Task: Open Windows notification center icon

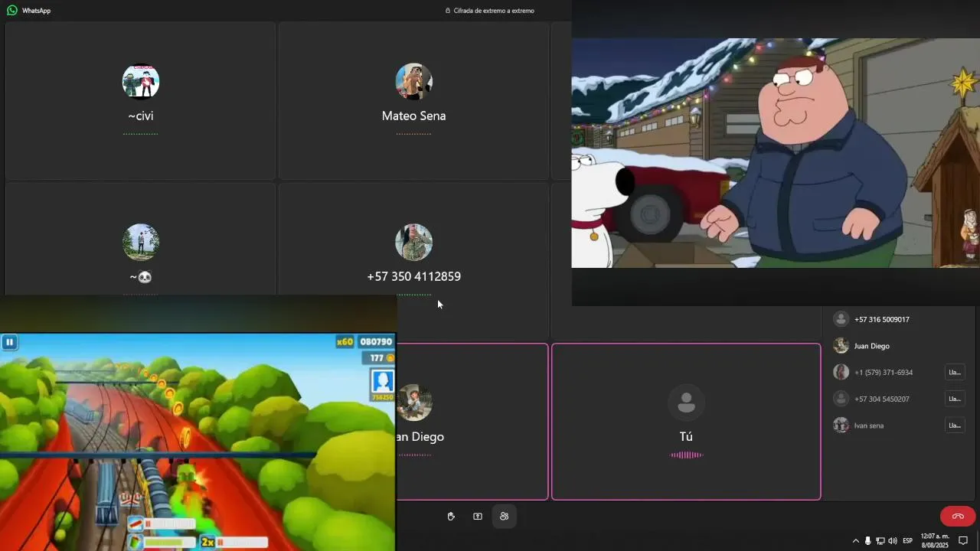Action: [x=963, y=541]
